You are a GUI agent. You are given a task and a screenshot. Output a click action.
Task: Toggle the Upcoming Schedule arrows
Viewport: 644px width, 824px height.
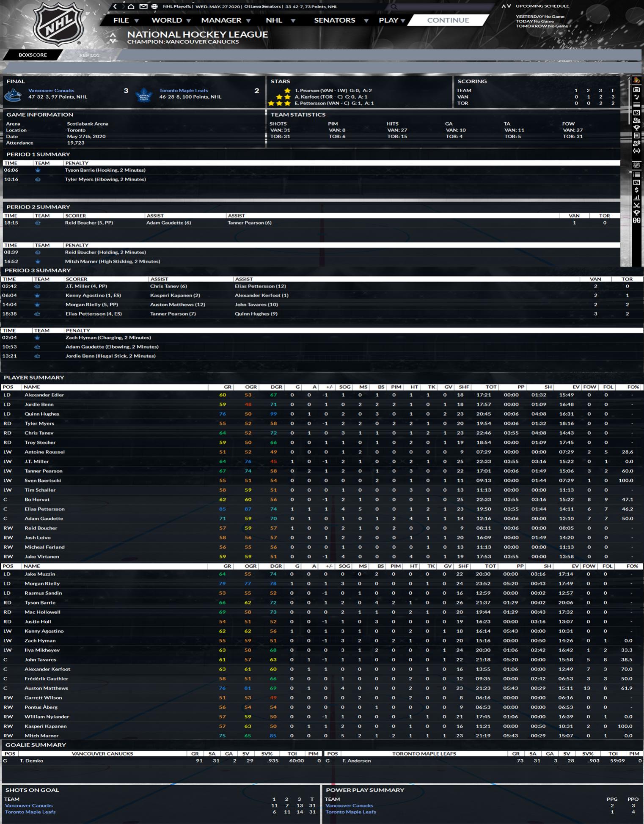[506, 6]
